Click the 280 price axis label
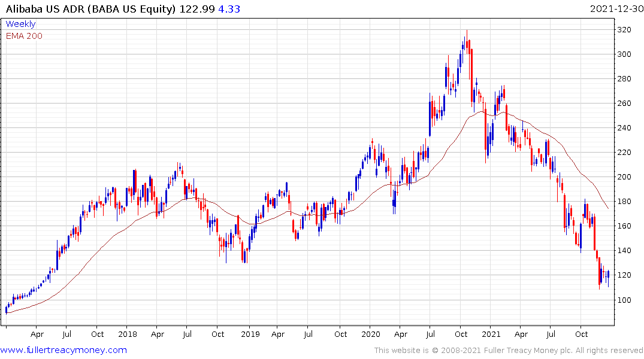644x359 pixels. pos(624,79)
